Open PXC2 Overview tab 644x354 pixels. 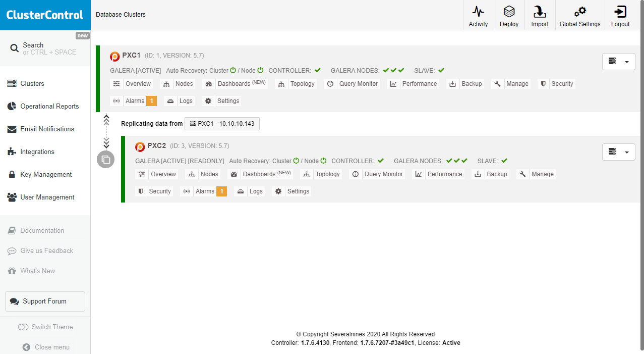157,174
